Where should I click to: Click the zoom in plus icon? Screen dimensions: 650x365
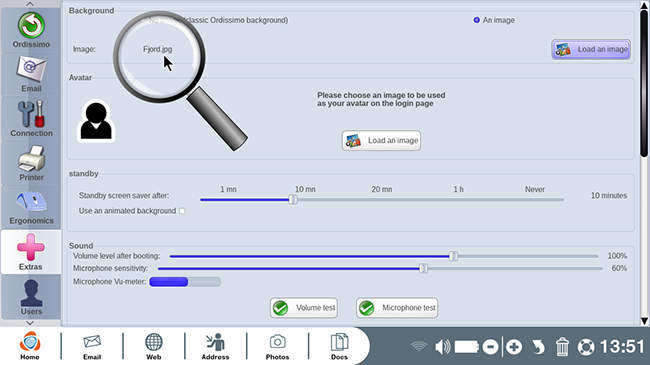tap(514, 347)
